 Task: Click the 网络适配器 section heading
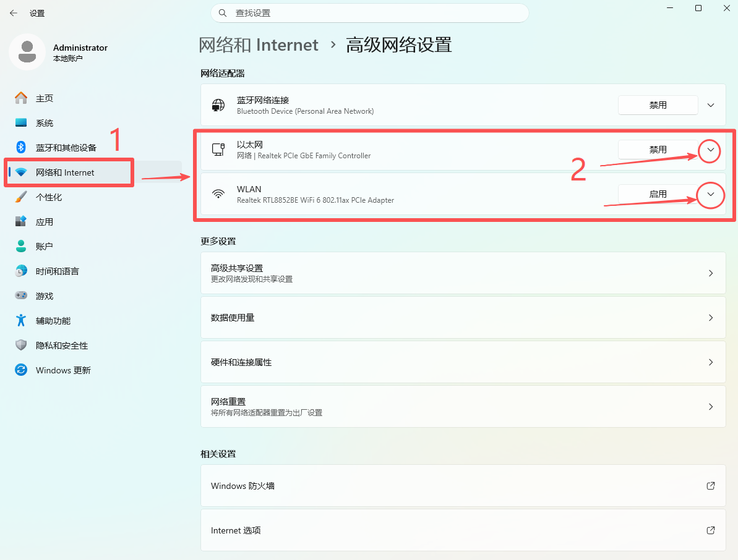[x=223, y=74]
